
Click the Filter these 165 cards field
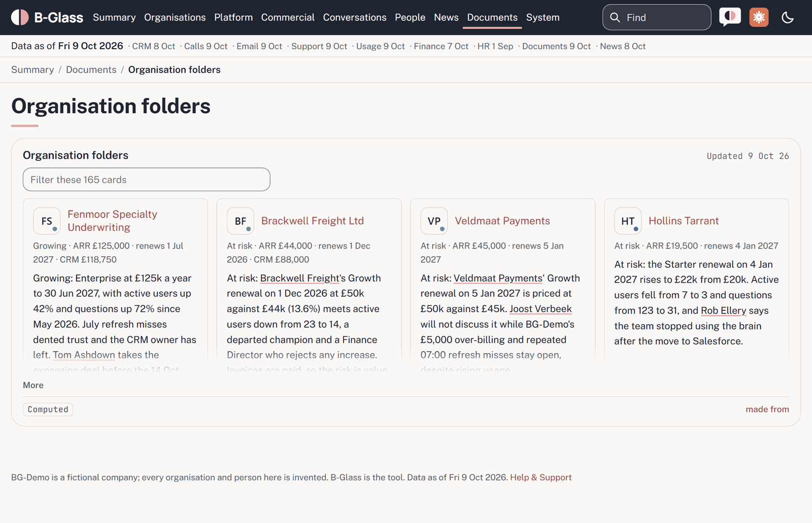coord(147,180)
